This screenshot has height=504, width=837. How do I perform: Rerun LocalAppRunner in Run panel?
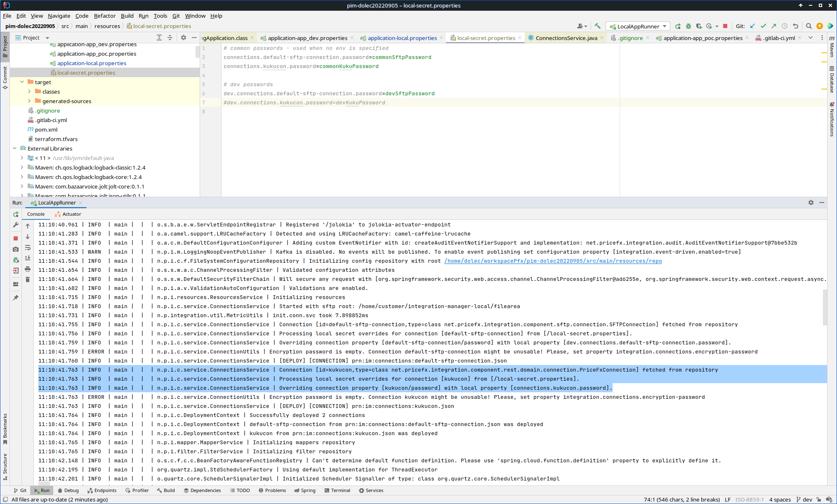point(16,214)
